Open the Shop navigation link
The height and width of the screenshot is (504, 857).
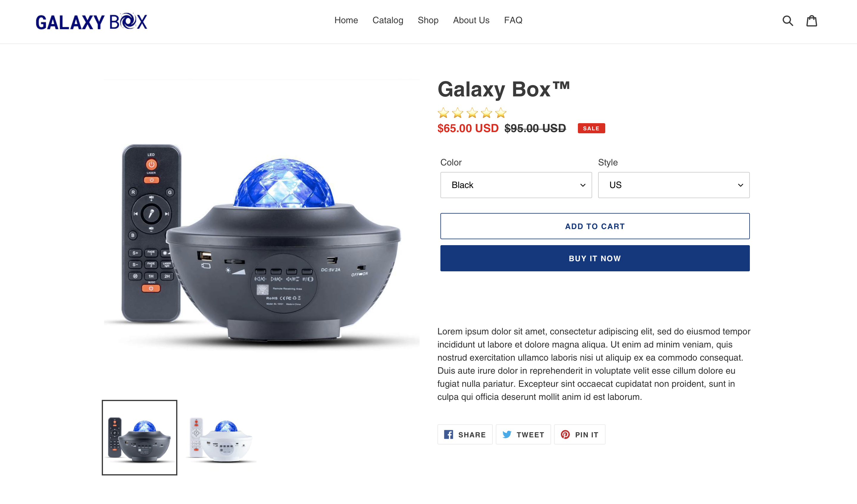click(428, 21)
